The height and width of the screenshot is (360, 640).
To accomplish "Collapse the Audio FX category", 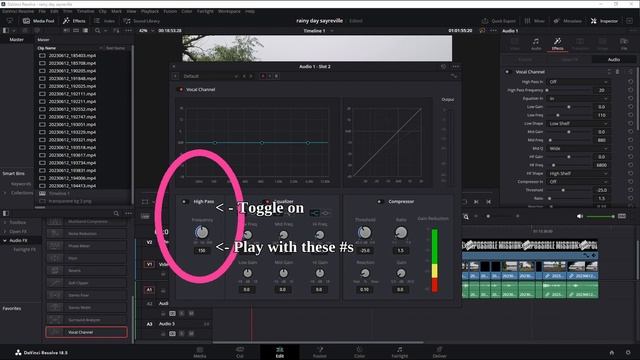I will coord(5,241).
